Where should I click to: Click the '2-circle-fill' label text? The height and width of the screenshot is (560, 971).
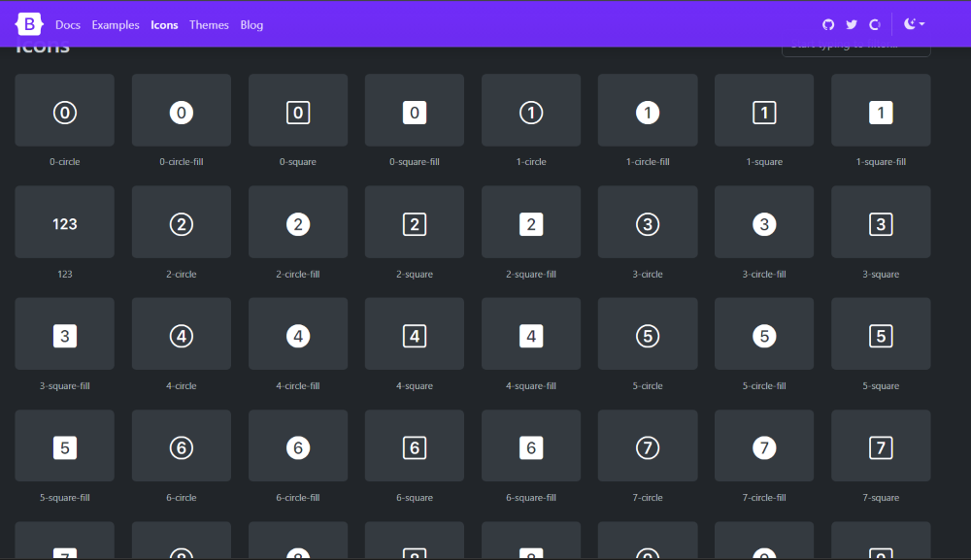[x=298, y=274]
